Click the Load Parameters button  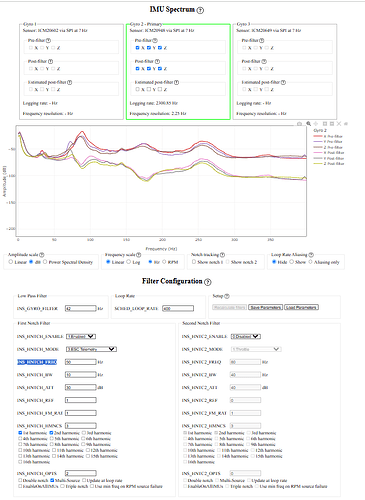coord(301,307)
